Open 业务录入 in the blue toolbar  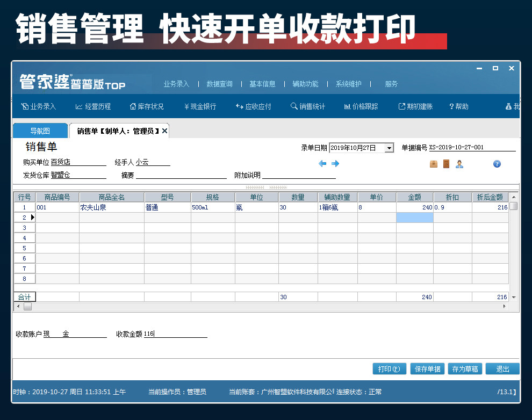(39, 106)
